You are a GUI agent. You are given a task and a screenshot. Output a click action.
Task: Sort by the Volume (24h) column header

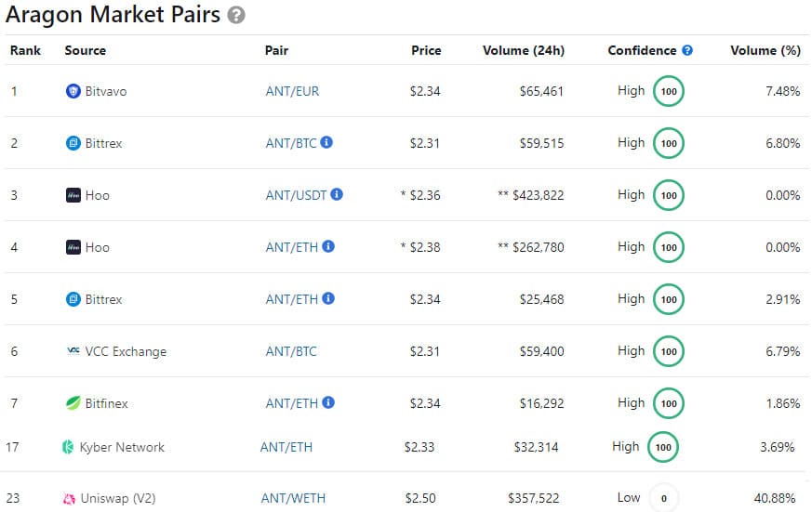pos(523,50)
